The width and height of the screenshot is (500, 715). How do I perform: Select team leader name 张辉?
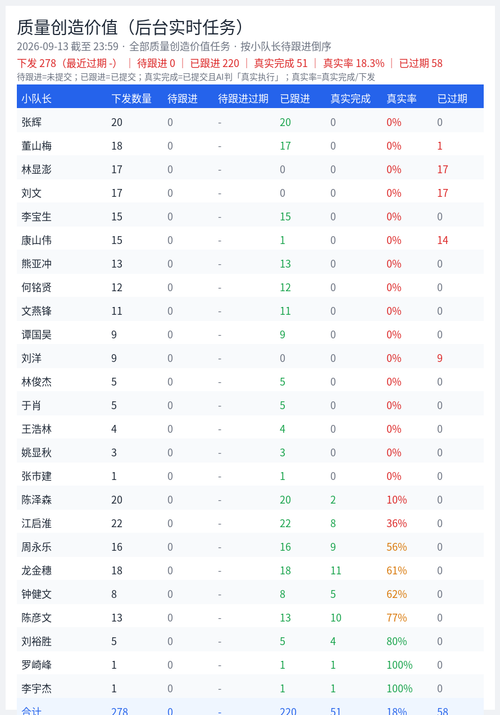(31, 122)
